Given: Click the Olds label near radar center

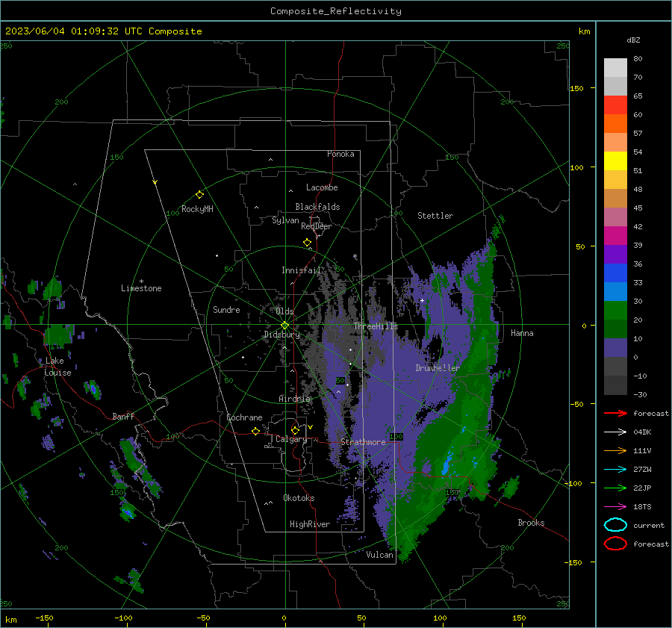Looking at the screenshot, I should (x=284, y=311).
